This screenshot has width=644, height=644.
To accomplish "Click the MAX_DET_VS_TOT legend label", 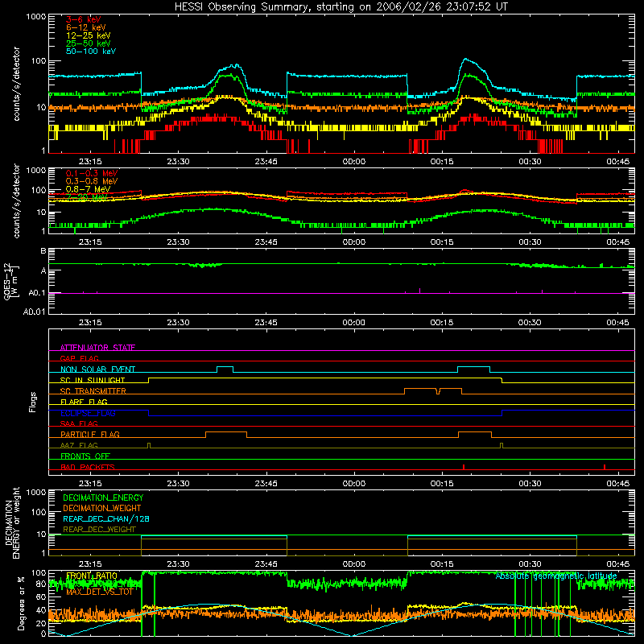I will 99,592.
